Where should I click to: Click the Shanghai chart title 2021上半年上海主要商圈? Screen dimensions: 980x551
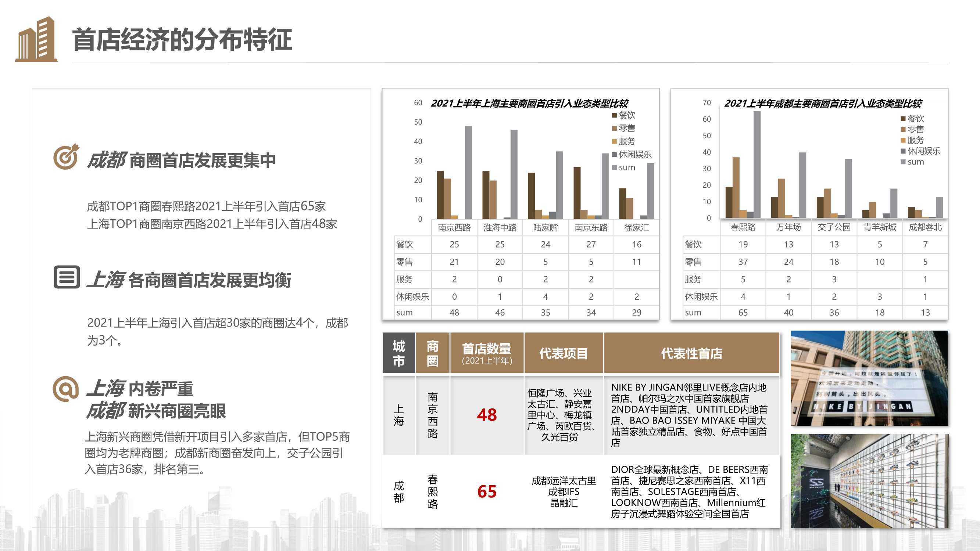(529, 104)
